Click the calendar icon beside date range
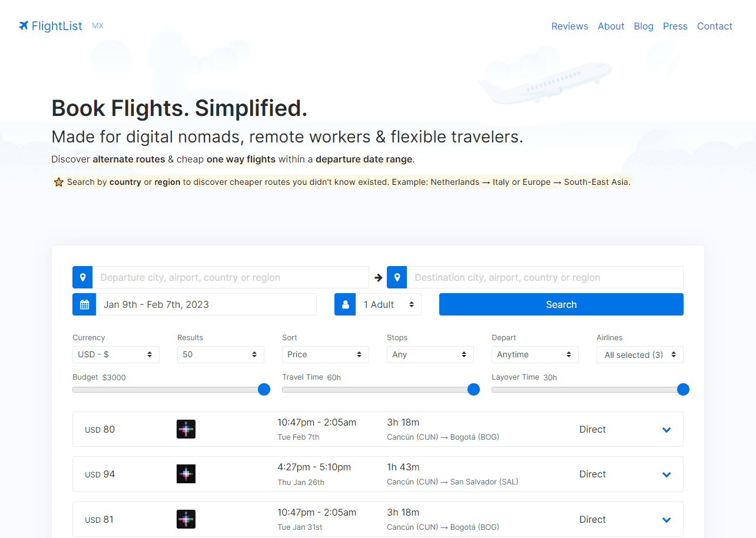 (84, 304)
